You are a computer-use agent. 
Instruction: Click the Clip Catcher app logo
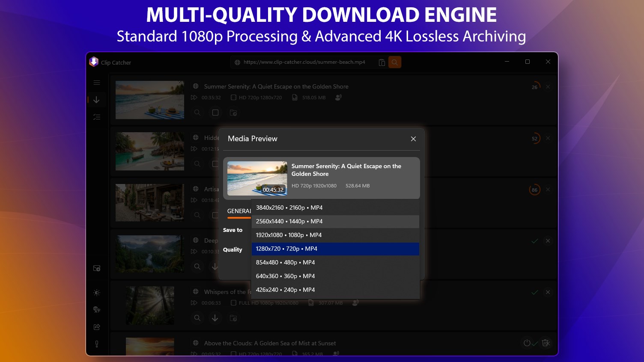(x=94, y=62)
